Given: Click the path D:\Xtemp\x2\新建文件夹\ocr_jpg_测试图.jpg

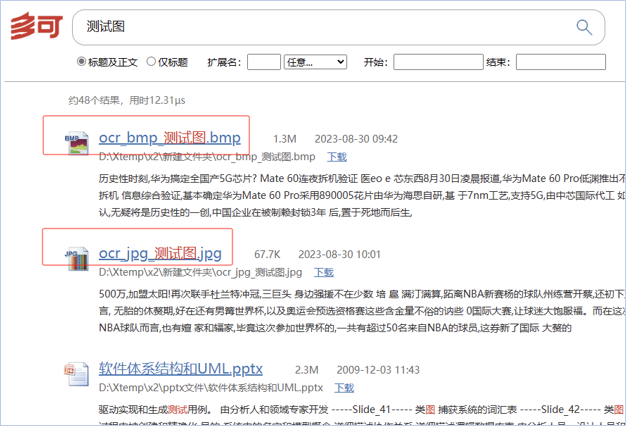Looking at the screenshot, I should [200, 273].
